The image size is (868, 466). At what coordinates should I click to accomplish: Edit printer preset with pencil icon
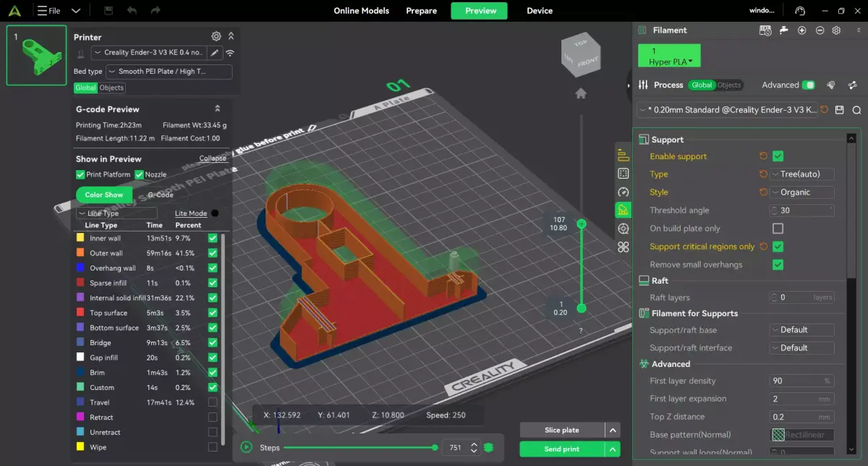(214, 53)
